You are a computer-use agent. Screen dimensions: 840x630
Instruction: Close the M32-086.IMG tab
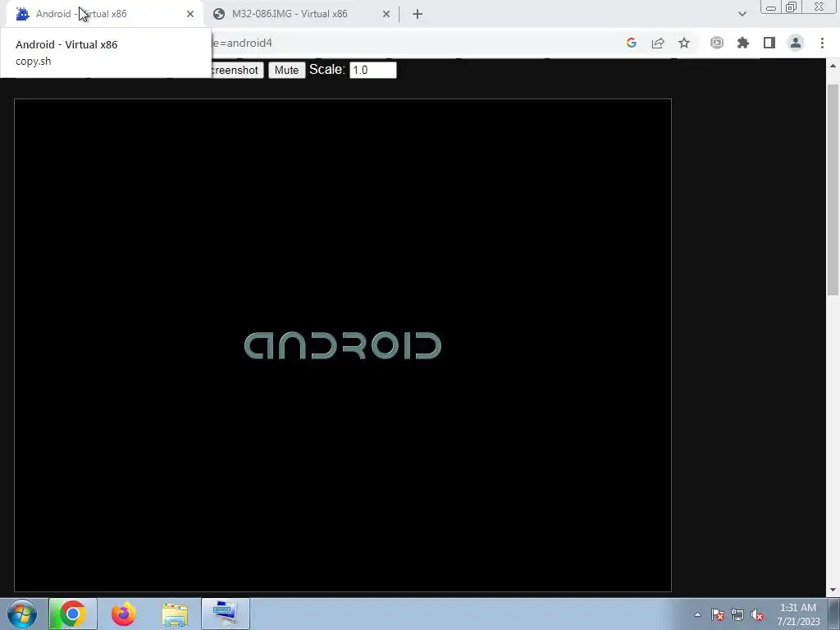click(x=386, y=14)
